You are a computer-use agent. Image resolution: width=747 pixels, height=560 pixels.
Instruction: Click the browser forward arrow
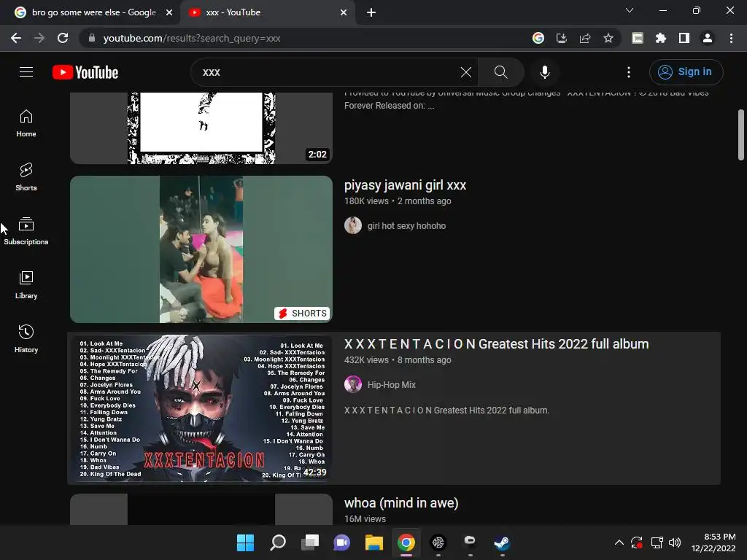(x=39, y=38)
